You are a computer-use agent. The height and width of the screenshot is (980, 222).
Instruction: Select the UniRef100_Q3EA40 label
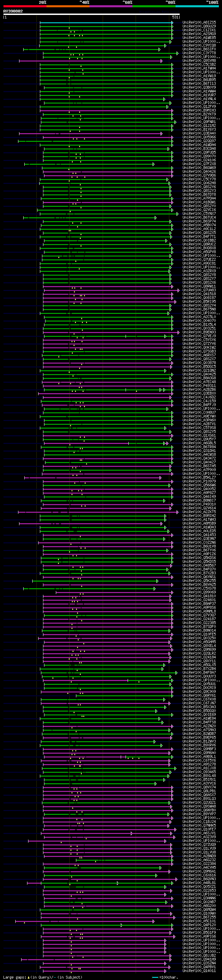coord(199,133)
